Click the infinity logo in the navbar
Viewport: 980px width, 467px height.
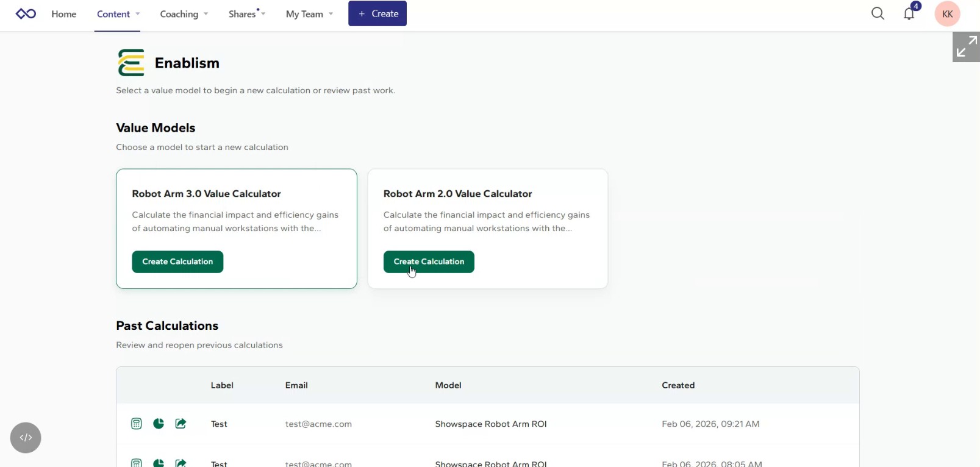[x=26, y=13]
